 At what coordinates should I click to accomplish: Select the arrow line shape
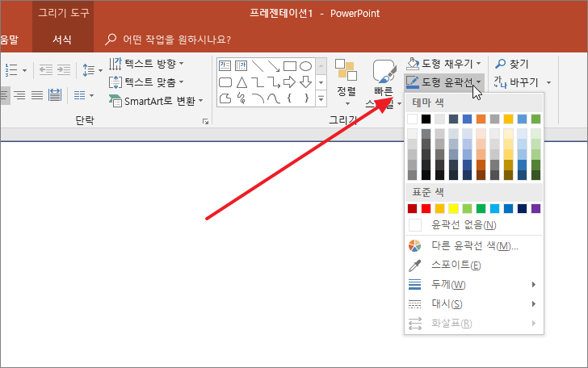pos(273,66)
